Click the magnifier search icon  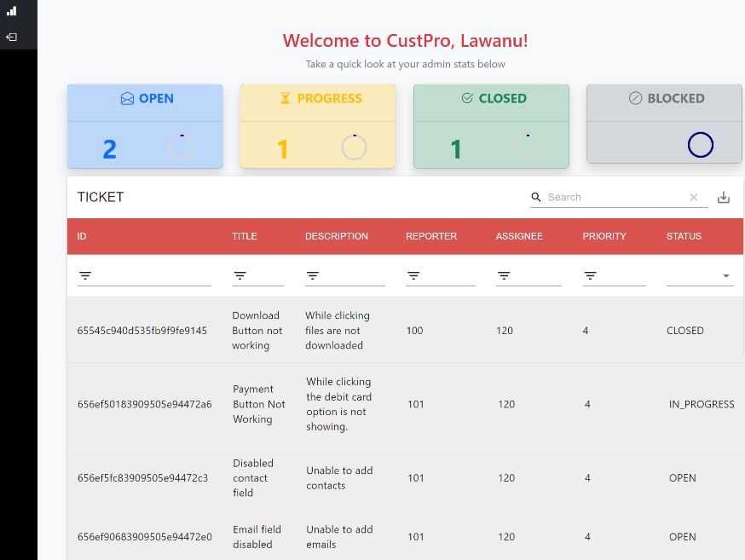click(535, 197)
